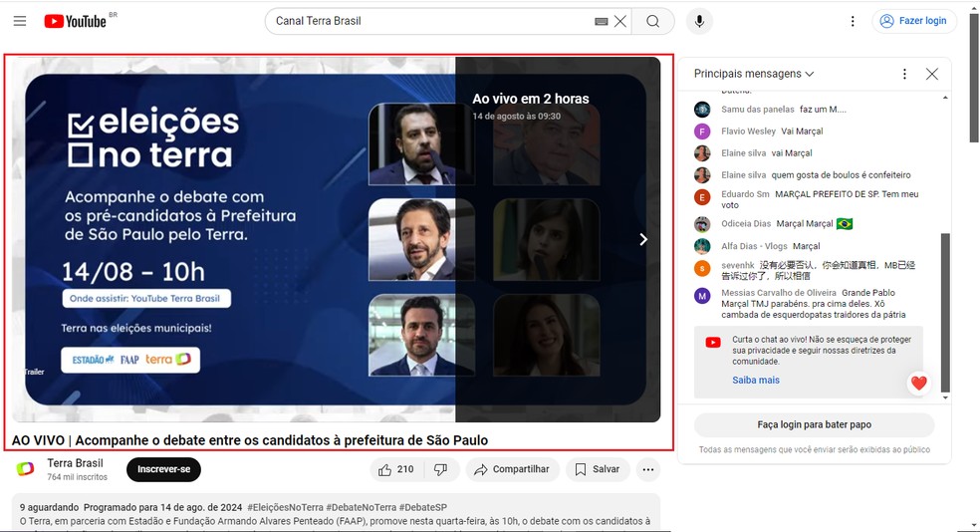Click the Fazer login button
Screen dimensions: 980x532
pyautogui.click(x=913, y=21)
